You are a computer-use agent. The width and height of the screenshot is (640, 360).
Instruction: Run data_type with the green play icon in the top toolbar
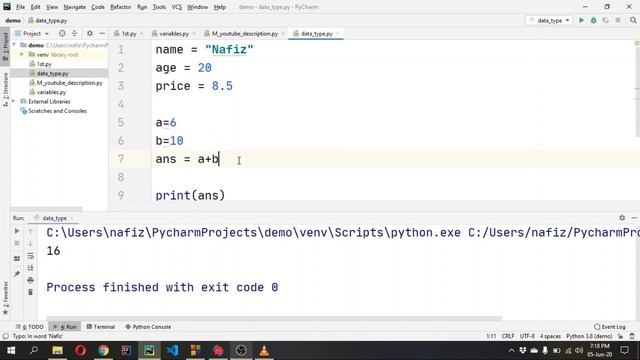coord(581,20)
